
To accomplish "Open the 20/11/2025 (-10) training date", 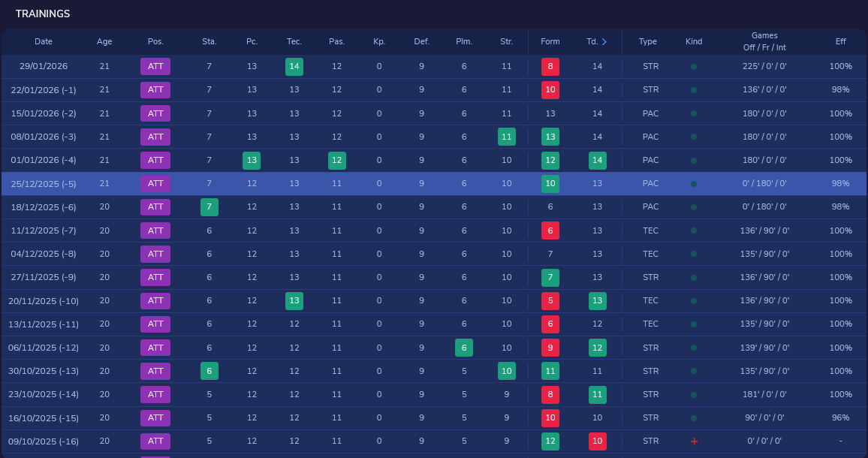I will [44, 301].
